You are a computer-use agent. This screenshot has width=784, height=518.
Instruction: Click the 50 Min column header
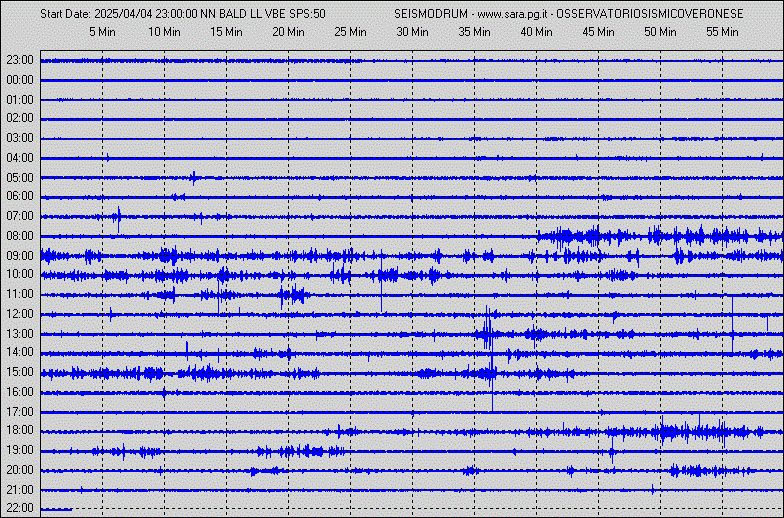tap(660, 32)
